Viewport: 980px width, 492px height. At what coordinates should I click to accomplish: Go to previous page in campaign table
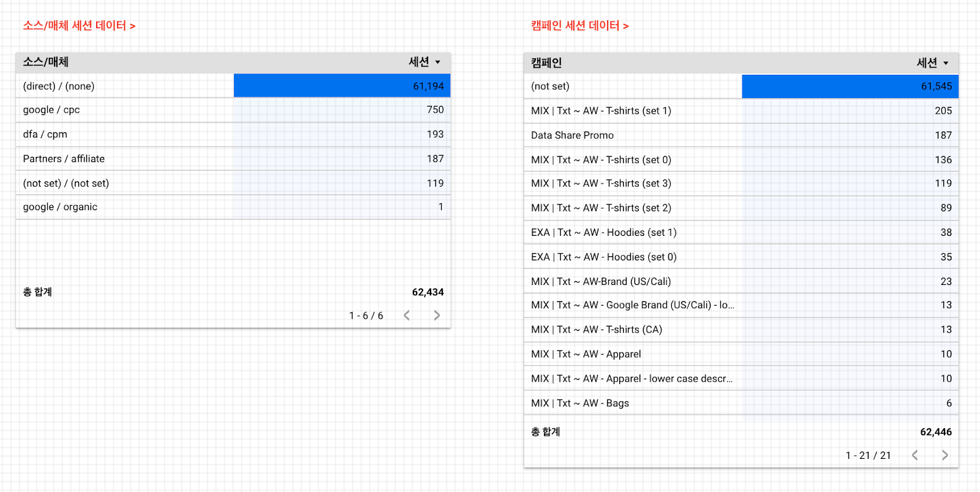pyautogui.click(x=915, y=455)
